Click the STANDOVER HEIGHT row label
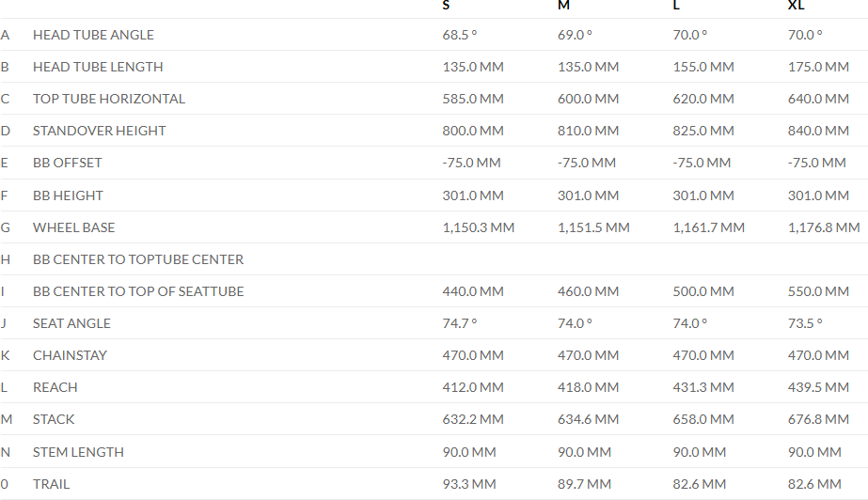 point(99,131)
